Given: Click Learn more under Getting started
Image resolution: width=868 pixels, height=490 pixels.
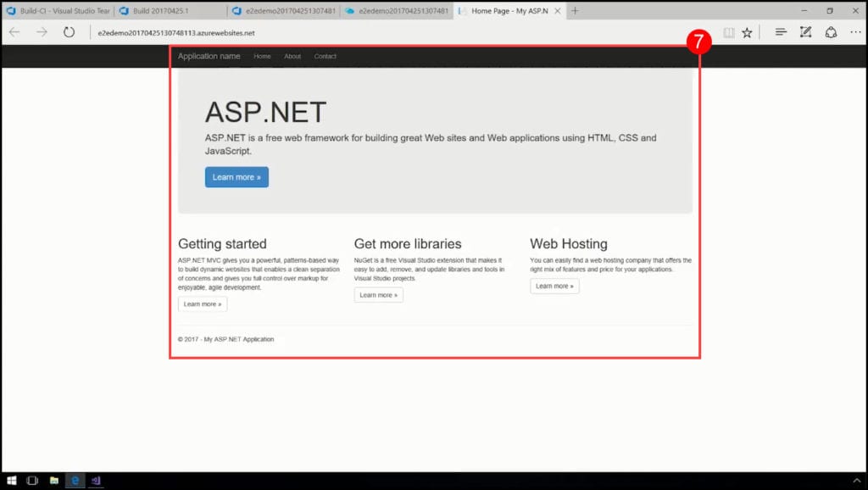Looking at the screenshot, I should click(203, 304).
